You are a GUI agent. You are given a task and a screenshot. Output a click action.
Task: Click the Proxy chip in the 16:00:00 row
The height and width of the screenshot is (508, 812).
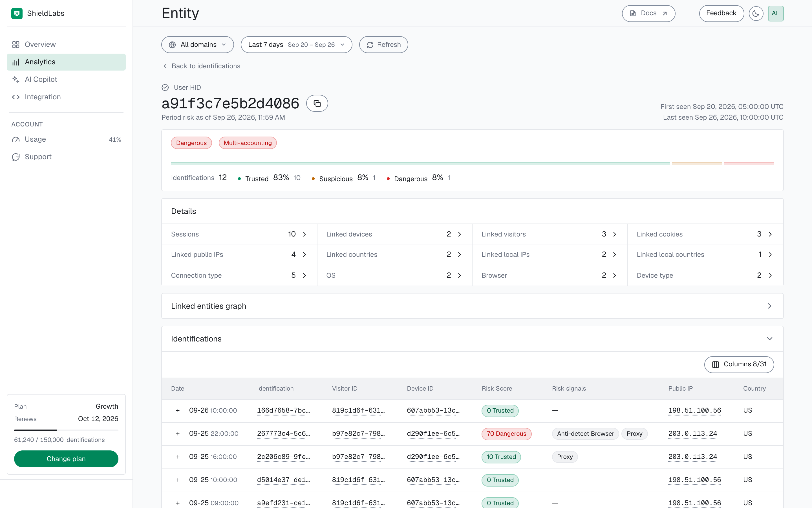(x=565, y=457)
